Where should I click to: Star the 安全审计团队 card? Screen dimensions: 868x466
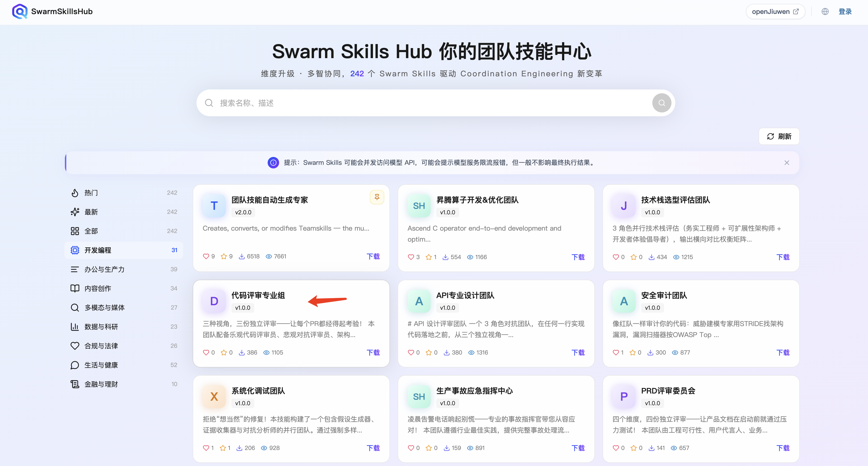(632, 353)
